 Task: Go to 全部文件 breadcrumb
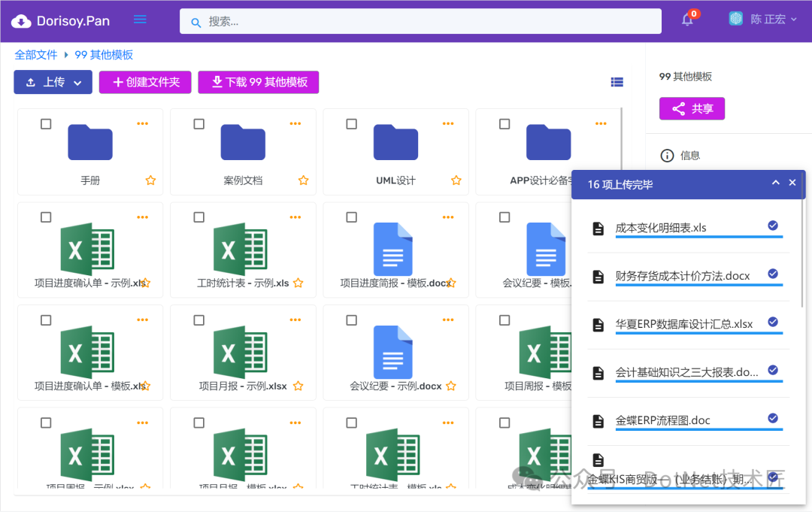[36, 55]
